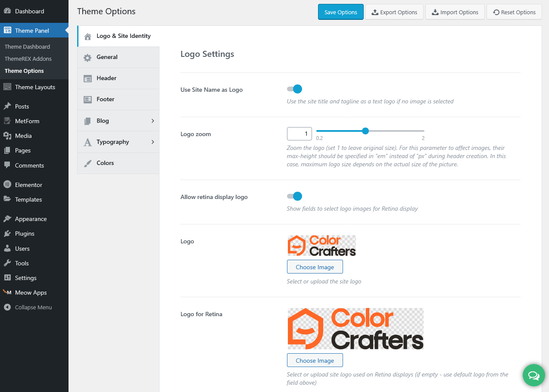This screenshot has height=392, width=549.
Task: Click the documents icon beside Blog
Action: point(87,121)
